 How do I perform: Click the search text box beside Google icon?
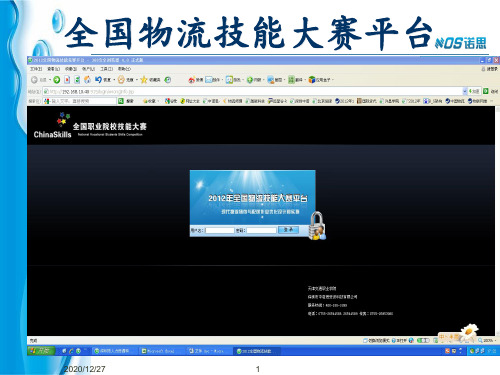click(x=83, y=101)
